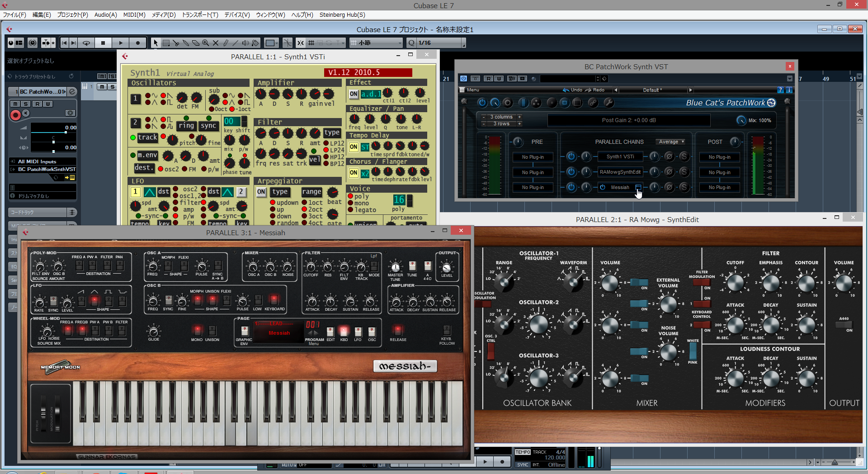This screenshot has width=868, height=474.
Task: Open the プロジェクト(P) menu
Action: [x=72, y=14]
